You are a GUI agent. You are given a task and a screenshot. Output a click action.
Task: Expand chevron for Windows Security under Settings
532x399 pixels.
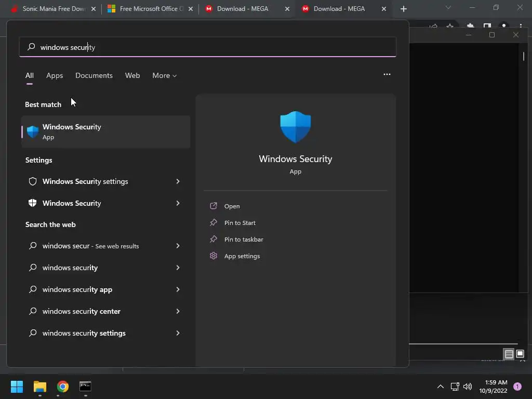pos(178,203)
